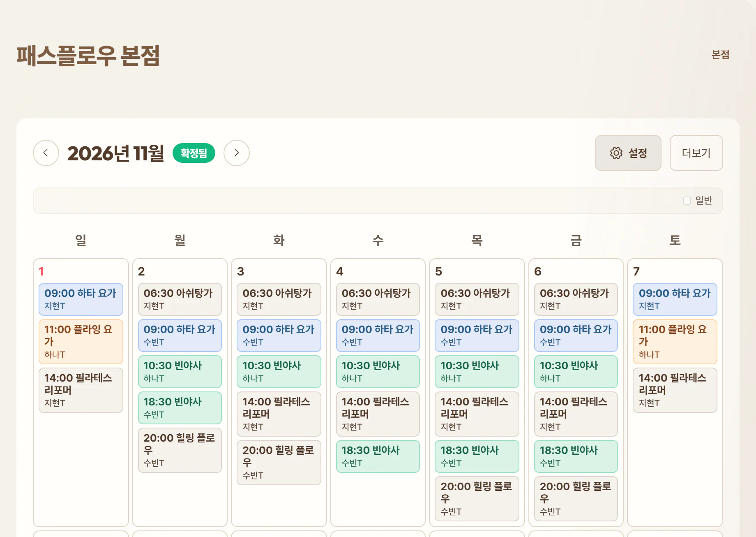This screenshot has width=756, height=537.
Task: Select 10:30 빈야사 class on day 5
Action: click(x=477, y=372)
